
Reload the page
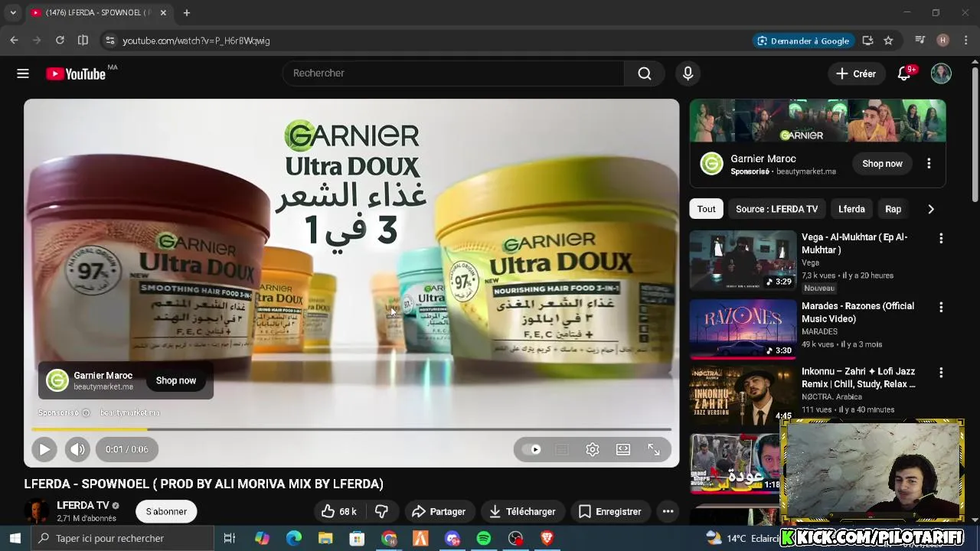tap(60, 41)
